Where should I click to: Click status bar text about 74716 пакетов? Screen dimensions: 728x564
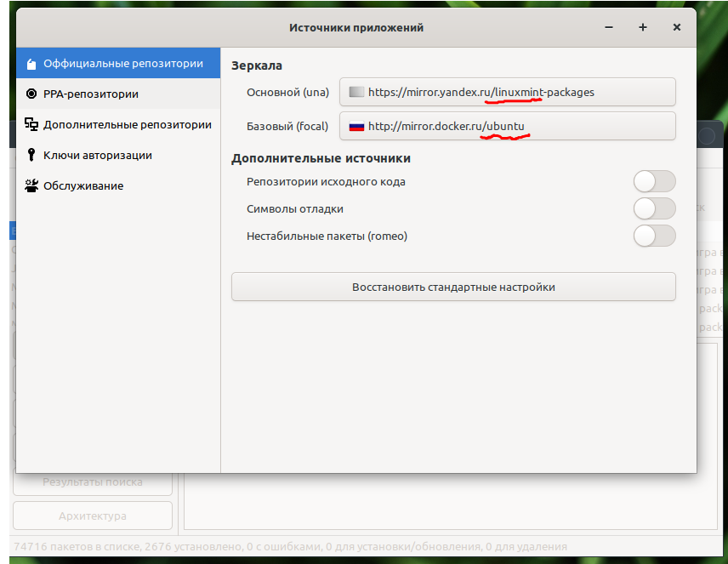point(290,547)
